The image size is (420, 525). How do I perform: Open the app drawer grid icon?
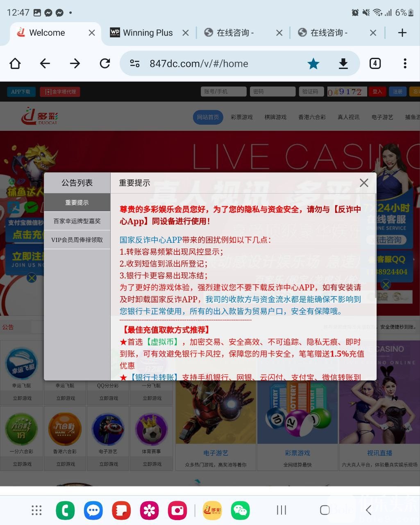coord(37,510)
